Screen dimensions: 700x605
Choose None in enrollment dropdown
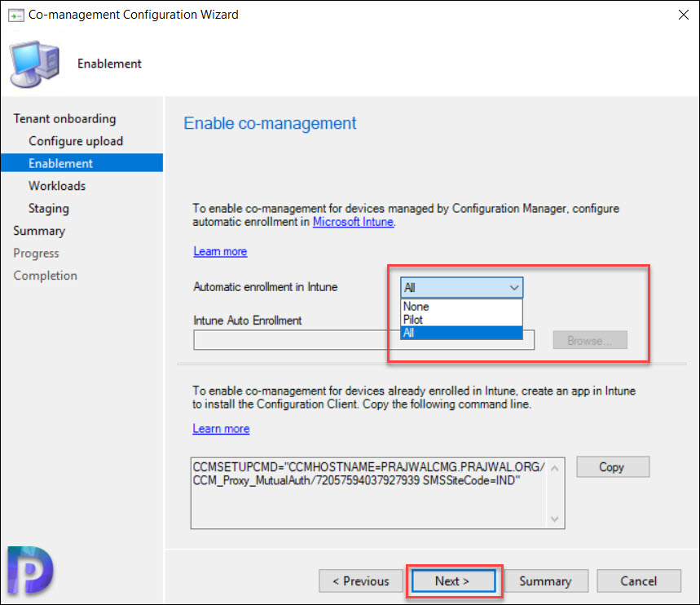coord(461,307)
